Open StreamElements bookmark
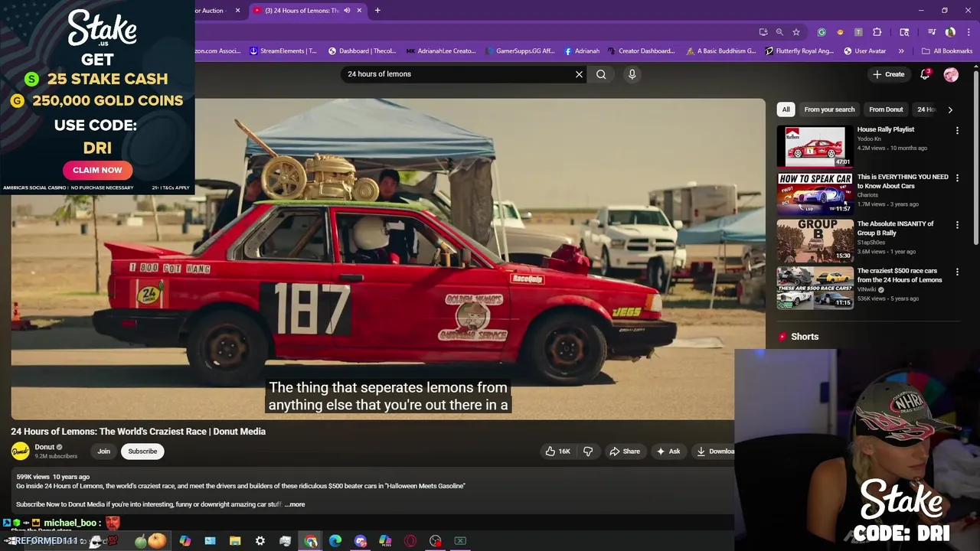 pos(283,51)
